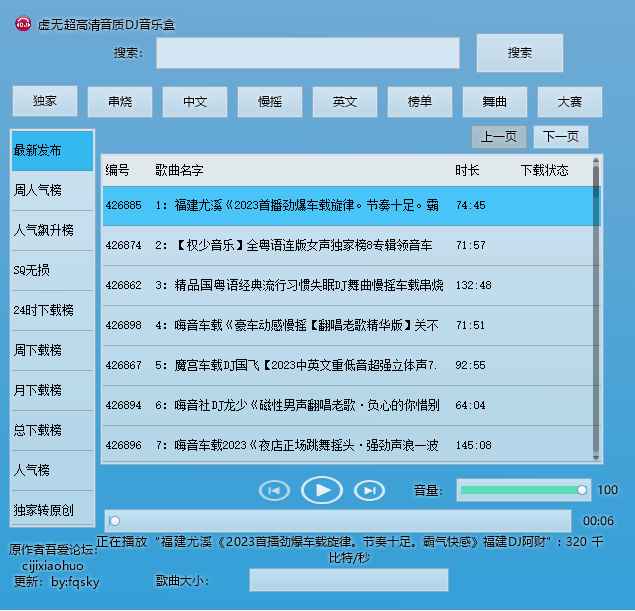Screen dimensions: 635x611
Task: Skip to the previous track
Action: coord(274,490)
